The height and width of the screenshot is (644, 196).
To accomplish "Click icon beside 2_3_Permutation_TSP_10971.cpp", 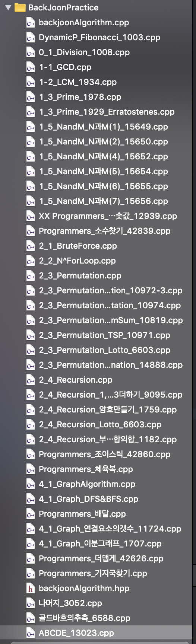I will pyautogui.click(x=31, y=335).
